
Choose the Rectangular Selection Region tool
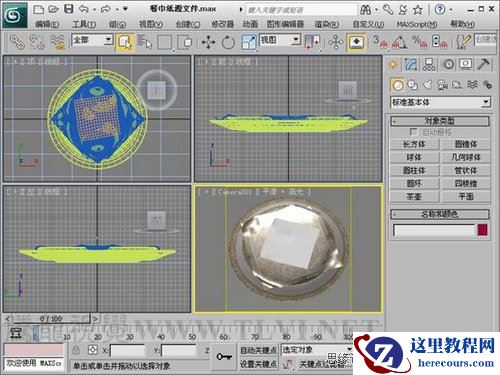coord(165,42)
